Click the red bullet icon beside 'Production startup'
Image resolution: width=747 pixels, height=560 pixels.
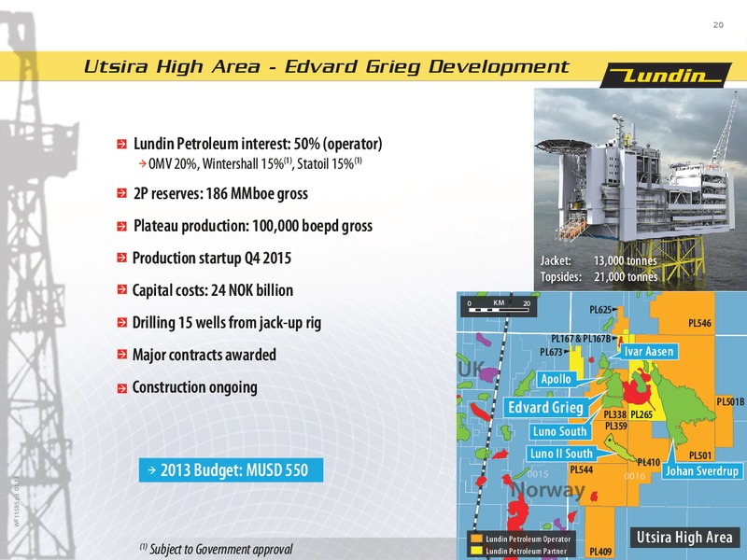(x=122, y=258)
